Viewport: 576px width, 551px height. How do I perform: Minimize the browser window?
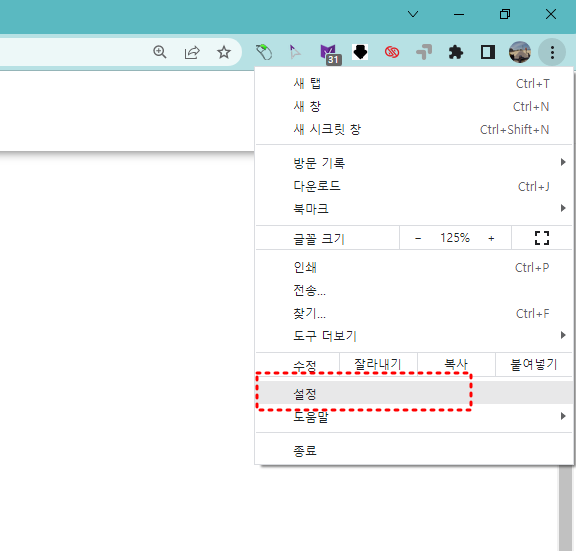[459, 14]
